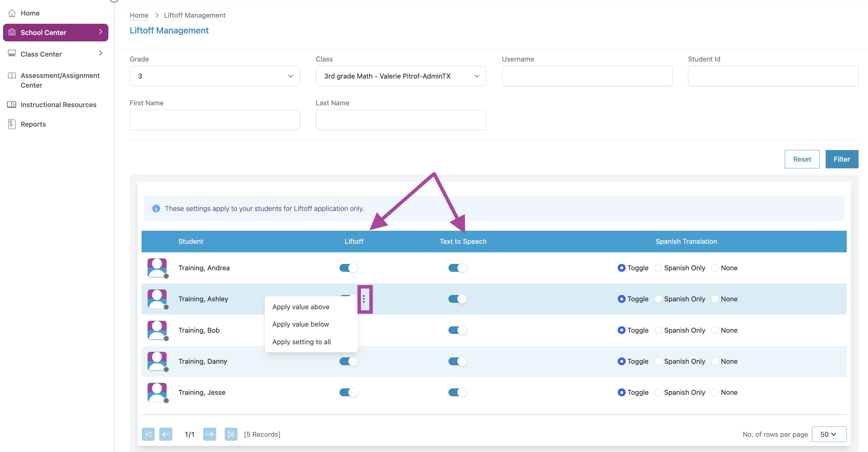Select Spanish Only for Training, Jesse

pos(659,392)
